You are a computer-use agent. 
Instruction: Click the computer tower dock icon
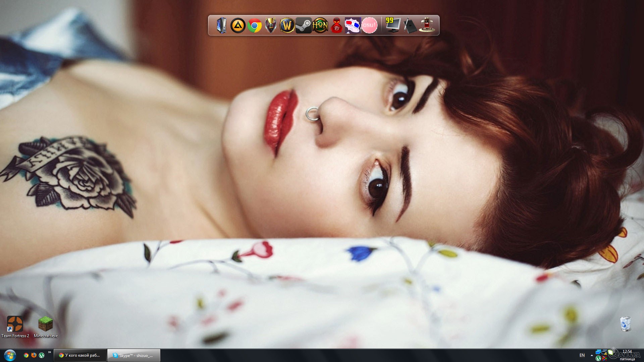221,25
